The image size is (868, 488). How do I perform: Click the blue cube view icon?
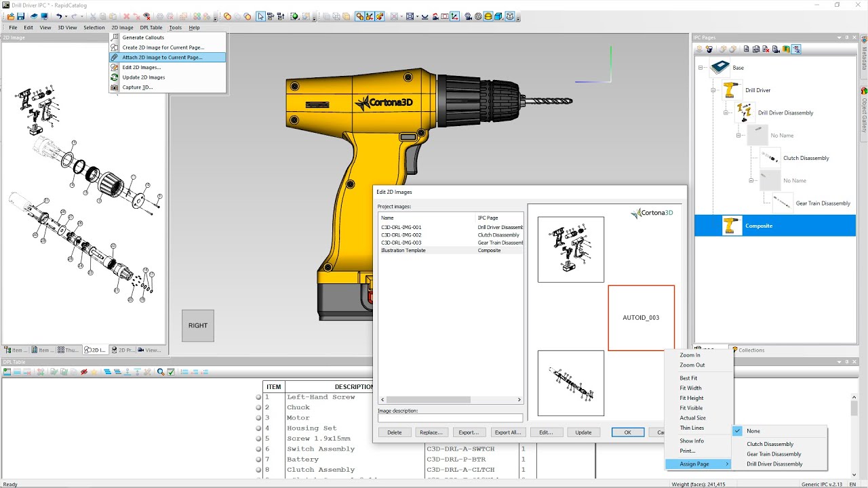[x=498, y=16]
